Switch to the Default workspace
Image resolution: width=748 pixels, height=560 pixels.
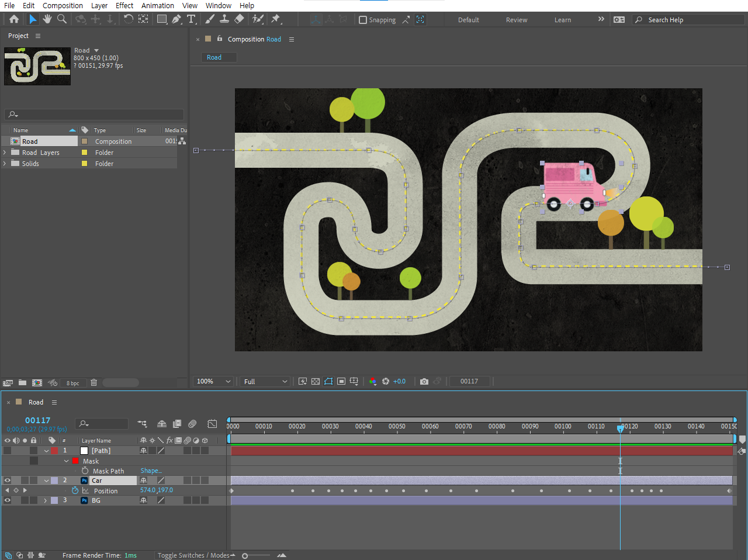point(469,20)
